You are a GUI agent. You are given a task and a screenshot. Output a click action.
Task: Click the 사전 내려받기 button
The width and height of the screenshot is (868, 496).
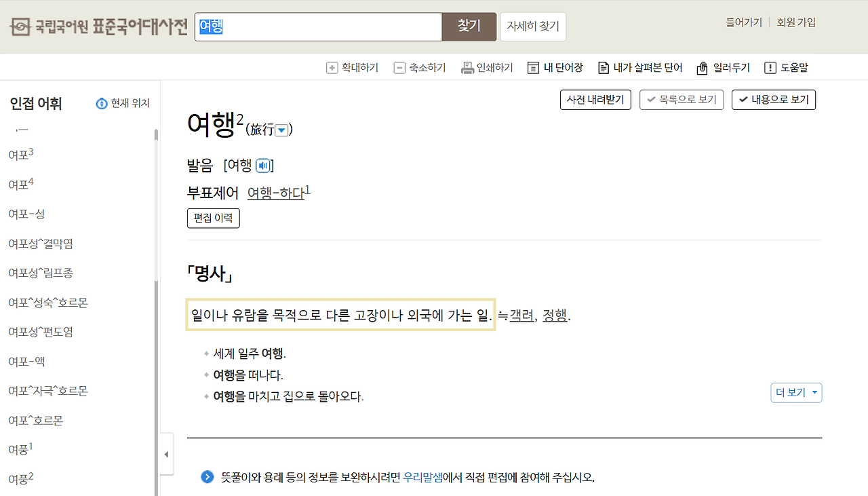point(595,99)
